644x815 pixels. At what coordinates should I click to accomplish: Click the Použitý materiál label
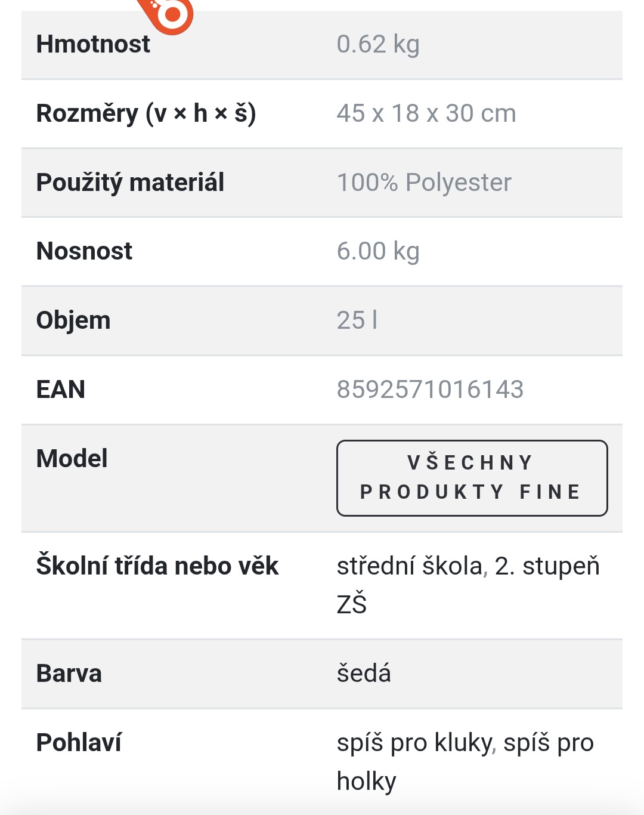click(x=130, y=183)
